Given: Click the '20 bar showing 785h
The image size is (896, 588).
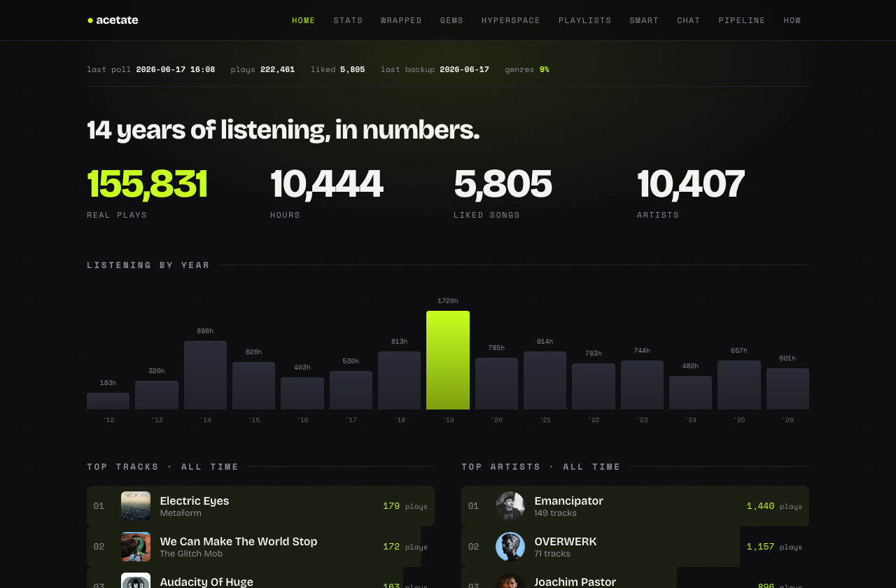Looking at the screenshot, I should (x=497, y=384).
